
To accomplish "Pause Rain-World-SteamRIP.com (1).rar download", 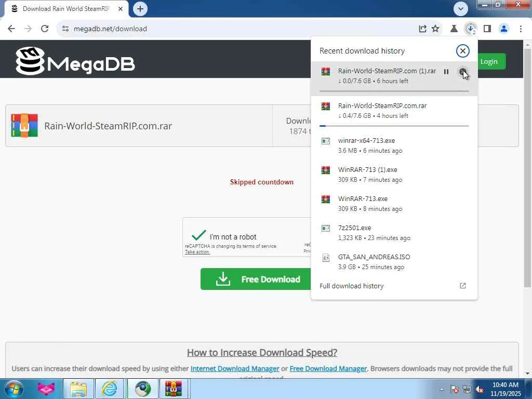I will [x=446, y=72].
